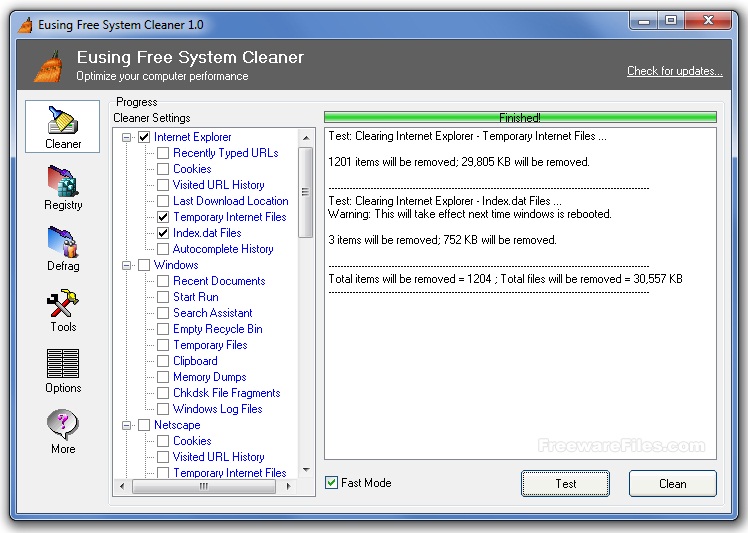This screenshot has height=533, width=748.
Task: Open the Registry tool icon
Action: (62, 186)
